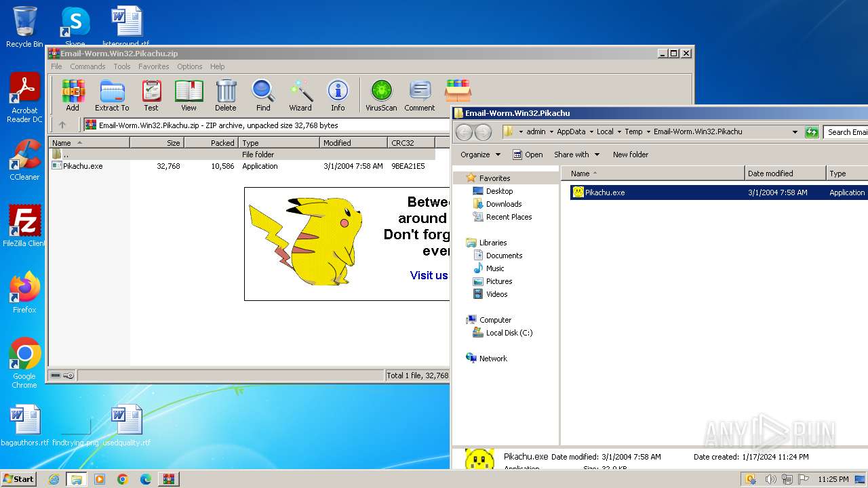The width and height of the screenshot is (868, 488).
Task: Open the View tool in WinRAR
Action: pyautogui.click(x=189, y=95)
